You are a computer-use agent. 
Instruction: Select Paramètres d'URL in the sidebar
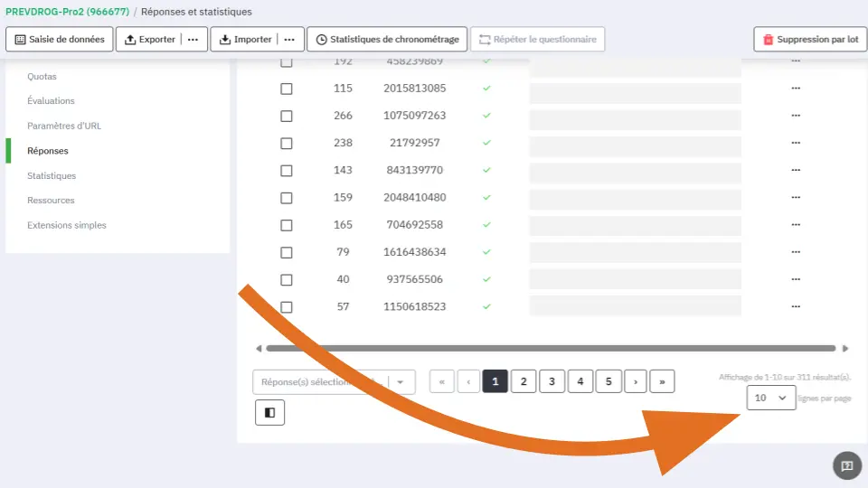pos(63,126)
